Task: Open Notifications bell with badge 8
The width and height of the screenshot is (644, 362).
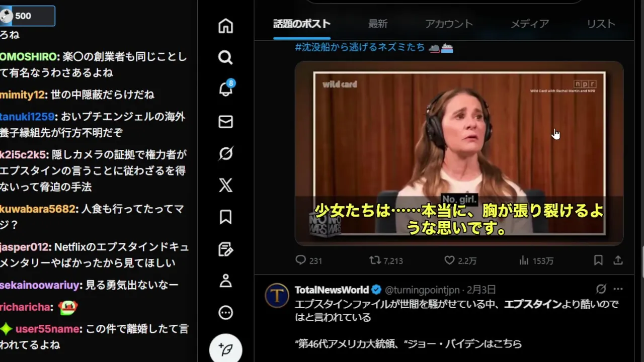Action: tap(225, 89)
